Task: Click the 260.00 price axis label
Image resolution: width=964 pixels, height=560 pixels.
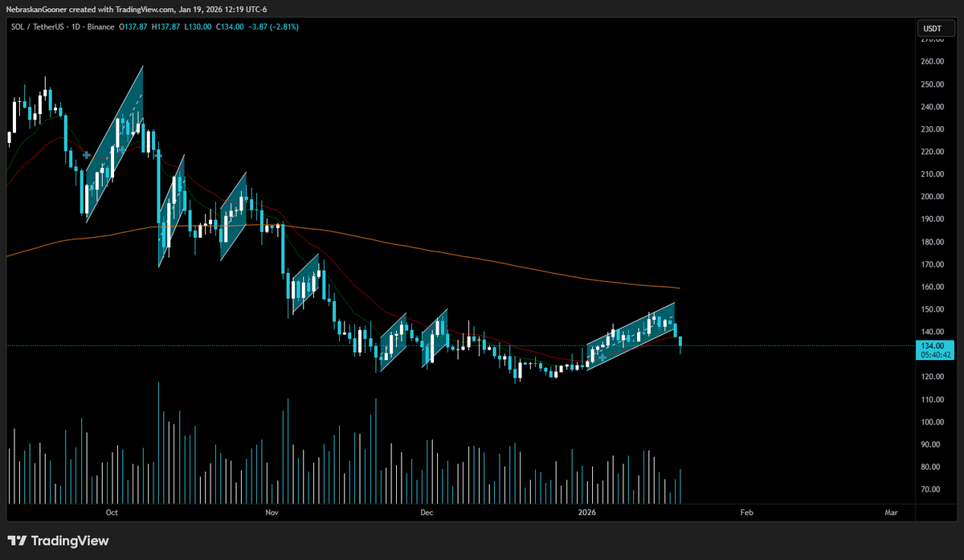Action: point(932,62)
